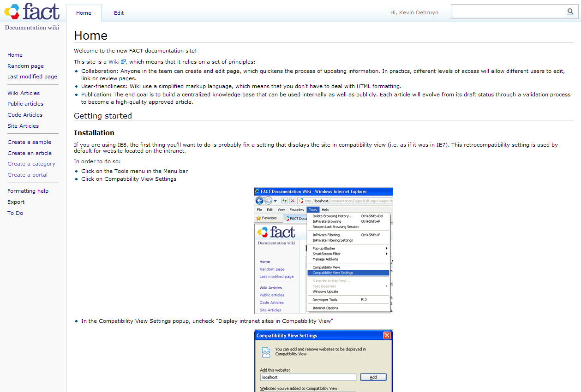Image resolution: width=581 pixels, height=392 pixels.
Task: Click the bullet "Click on Compatibility View Settings"
Action: (129, 179)
